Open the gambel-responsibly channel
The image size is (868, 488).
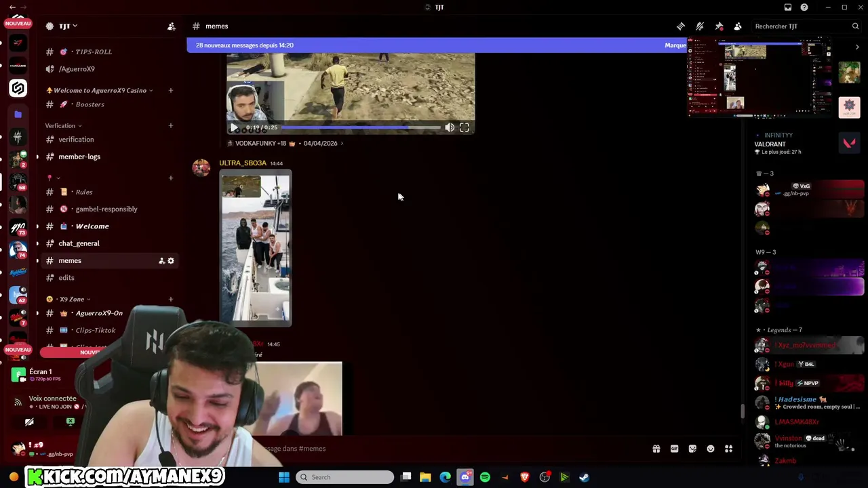[106, 209]
